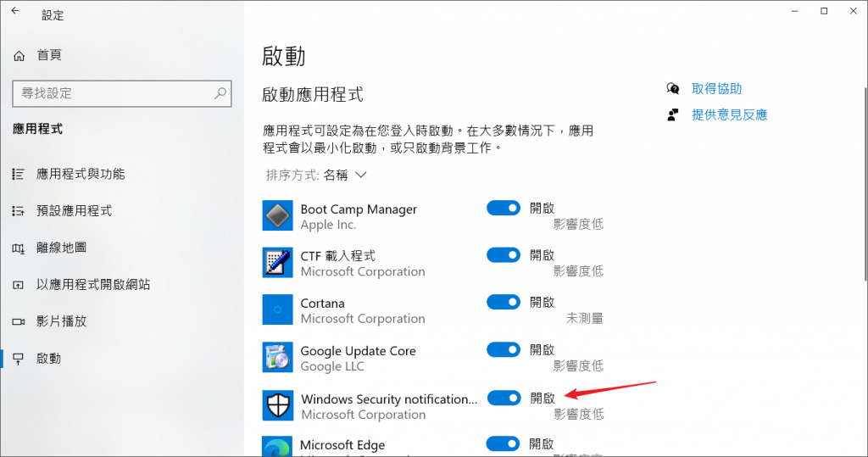Click the 應用程式與功能 list icon

point(19,175)
